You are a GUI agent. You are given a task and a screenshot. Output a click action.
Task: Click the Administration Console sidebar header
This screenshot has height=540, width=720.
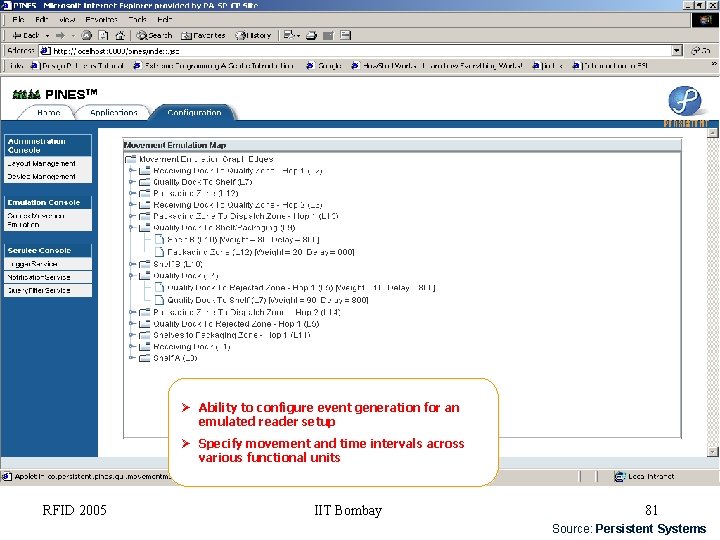coord(48,146)
